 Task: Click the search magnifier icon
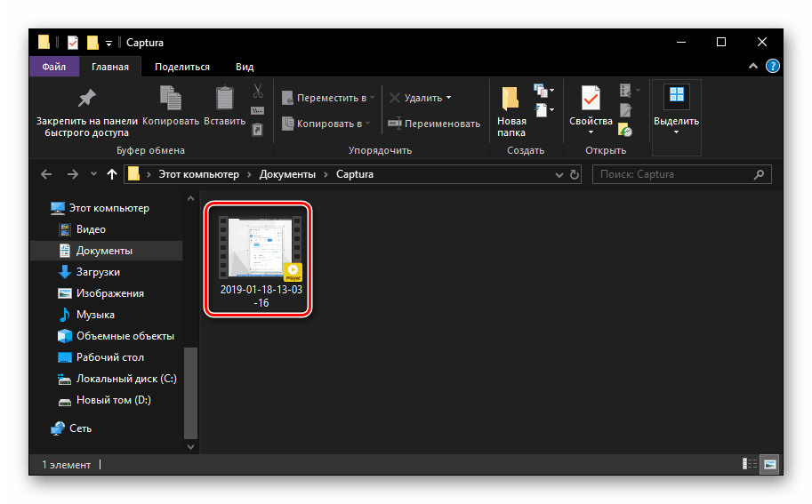pyautogui.click(x=759, y=174)
